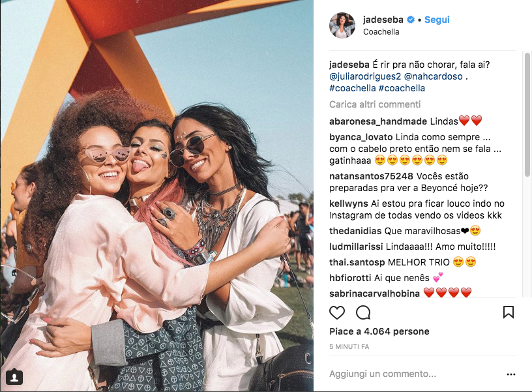
Task: Click the 5 MINUTI FA timestamp
Action: [x=349, y=347]
